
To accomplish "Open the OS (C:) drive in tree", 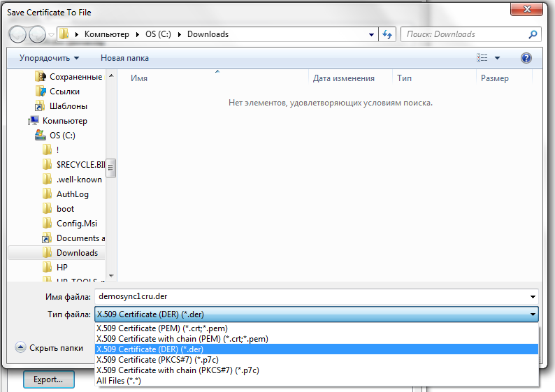I will point(62,136).
